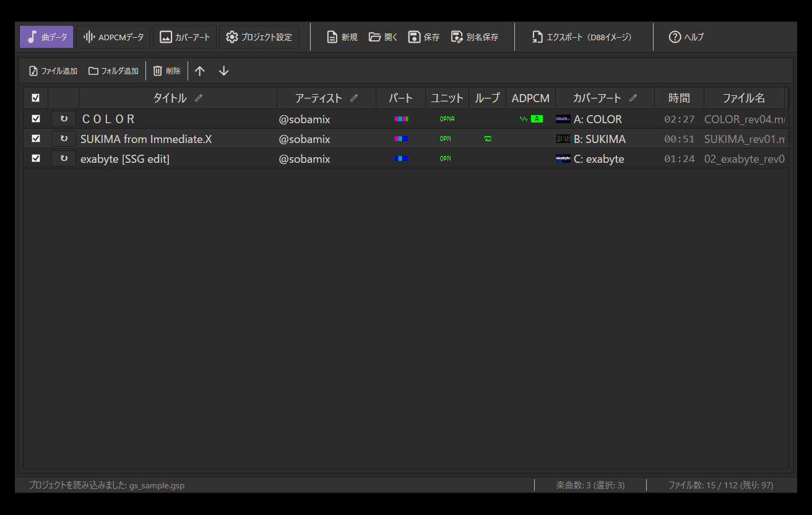The height and width of the screenshot is (515, 812).
Task: Click the move down arrow icon
Action: coord(224,71)
